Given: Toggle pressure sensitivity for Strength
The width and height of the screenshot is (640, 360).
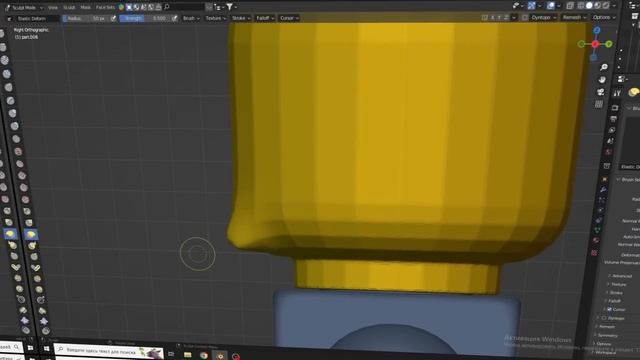Looking at the screenshot, I should (x=174, y=18).
